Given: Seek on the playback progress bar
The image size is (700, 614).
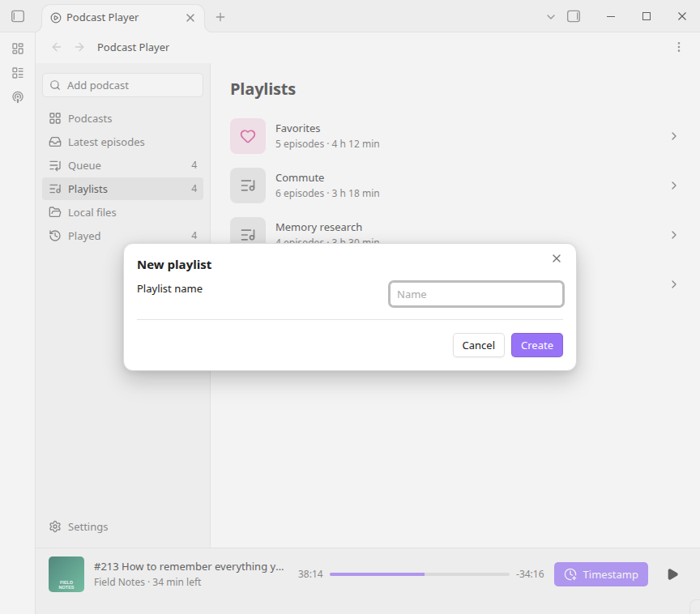Looking at the screenshot, I should [419, 574].
